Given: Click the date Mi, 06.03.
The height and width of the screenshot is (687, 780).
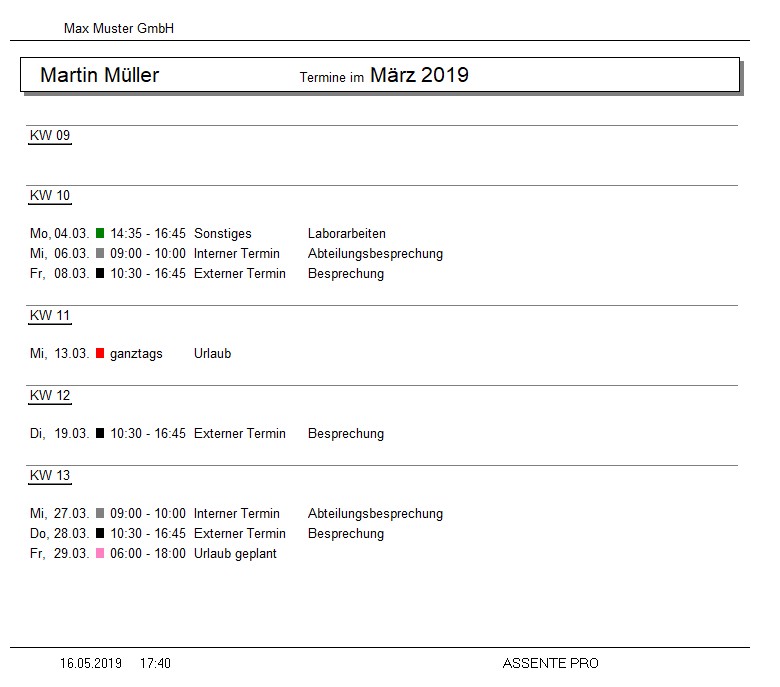Looking at the screenshot, I should (x=59, y=253).
